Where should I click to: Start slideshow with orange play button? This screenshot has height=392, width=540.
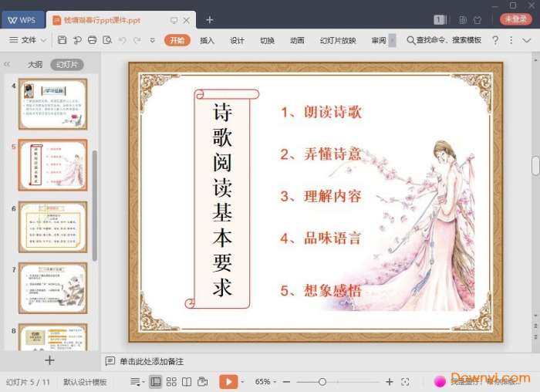(x=228, y=382)
